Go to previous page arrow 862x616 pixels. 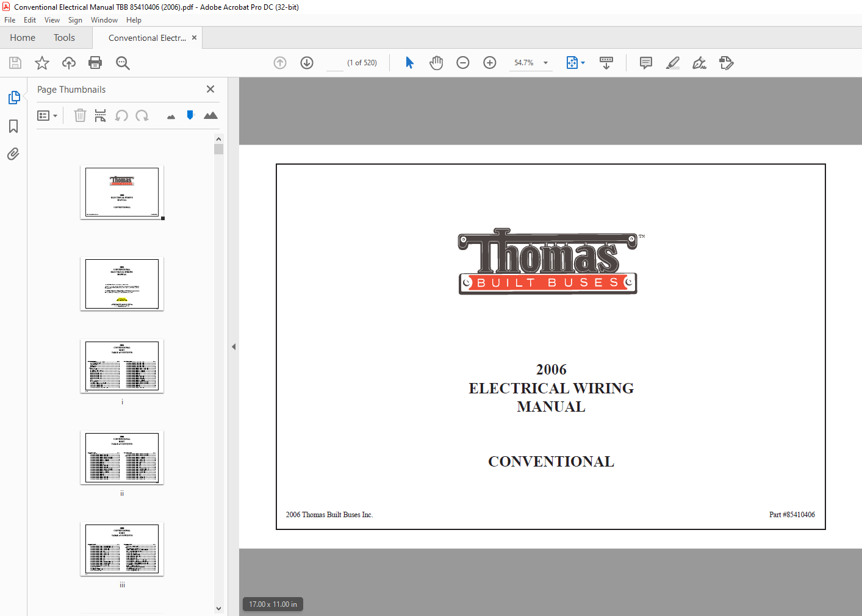point(280,63)
